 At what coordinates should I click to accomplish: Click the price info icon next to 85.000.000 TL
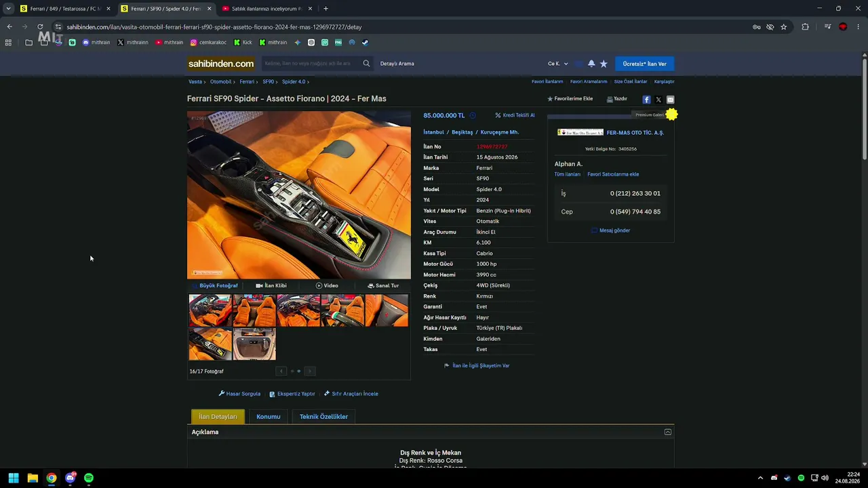pyautogui.click(x=473, y=115)
